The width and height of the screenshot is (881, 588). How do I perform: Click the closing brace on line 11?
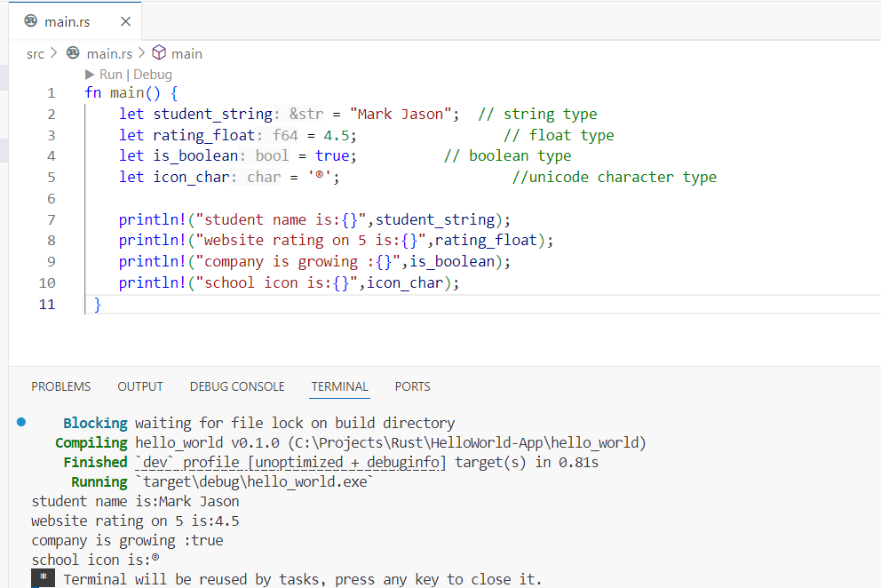click(98, 304)
